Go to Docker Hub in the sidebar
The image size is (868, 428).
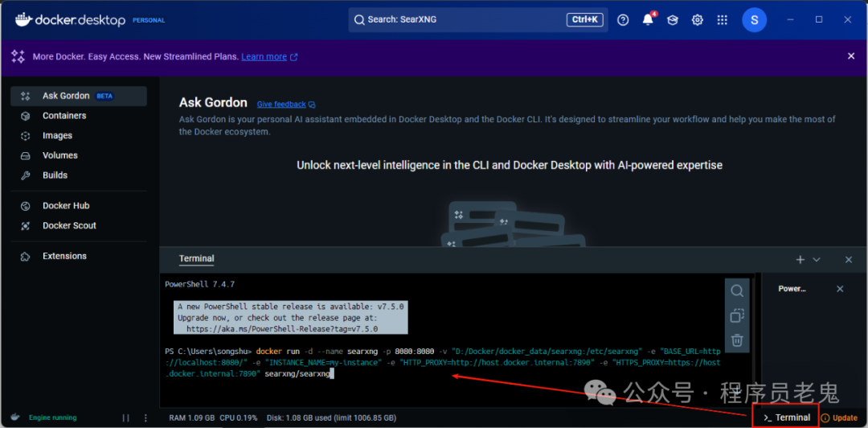click(79, 206)
